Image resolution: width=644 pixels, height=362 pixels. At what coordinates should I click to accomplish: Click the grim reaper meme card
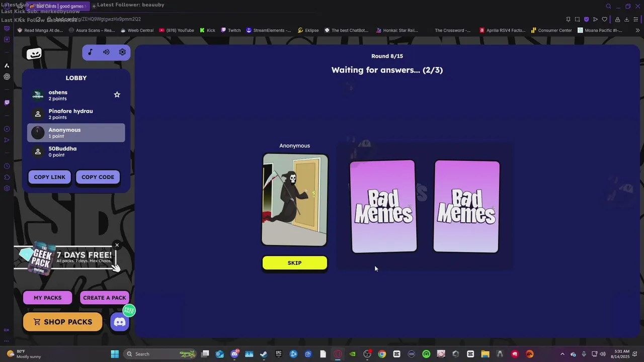click(x=295, y=200)
